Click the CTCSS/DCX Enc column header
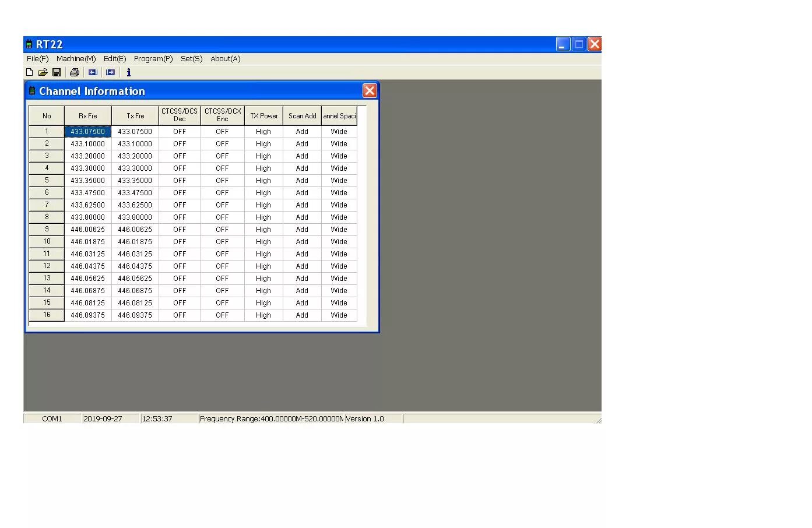Viewport: 812px width, 528px height. pyautogui.click(x=223, y=115)
